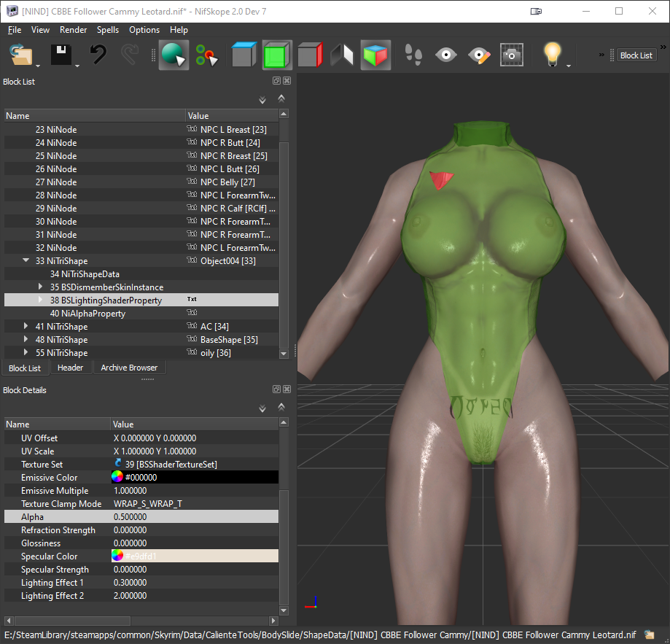Click the Lighting Effect 2 value 2.000000

(x=131, y=596)
